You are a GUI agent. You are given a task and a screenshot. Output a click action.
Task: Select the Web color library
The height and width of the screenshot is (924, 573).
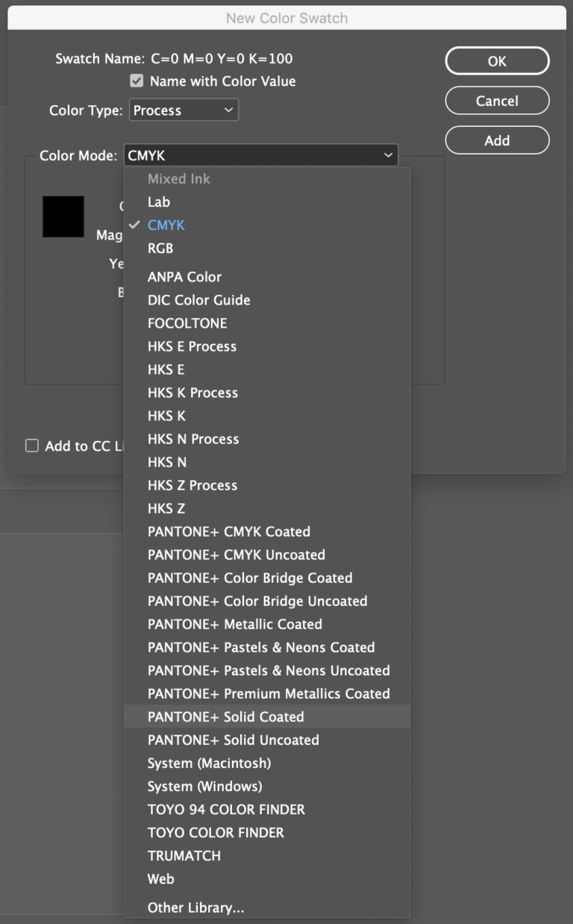tap(160, 878)
